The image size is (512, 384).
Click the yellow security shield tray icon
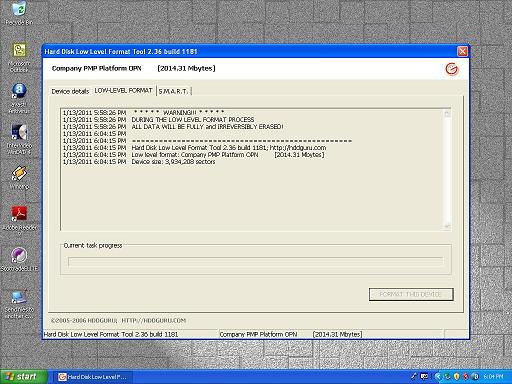(x=456, y=377)
